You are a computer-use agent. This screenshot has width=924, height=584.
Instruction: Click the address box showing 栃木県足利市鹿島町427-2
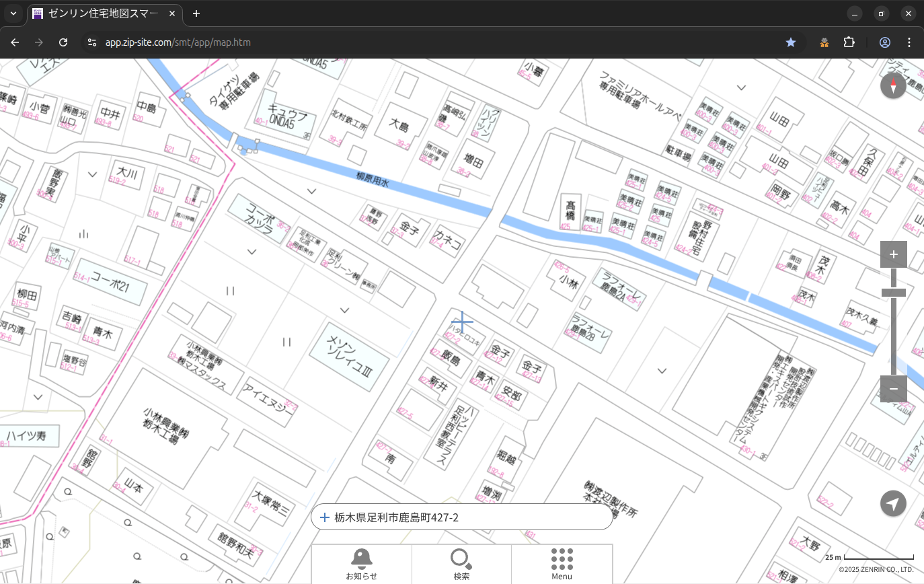[461, 517]
